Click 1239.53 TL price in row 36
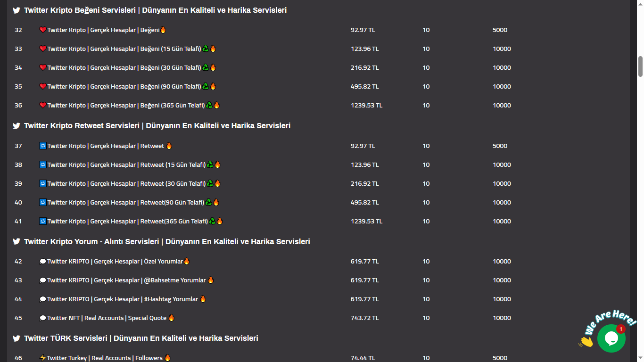This screenshot has width=644, height=362. [366, 105]
